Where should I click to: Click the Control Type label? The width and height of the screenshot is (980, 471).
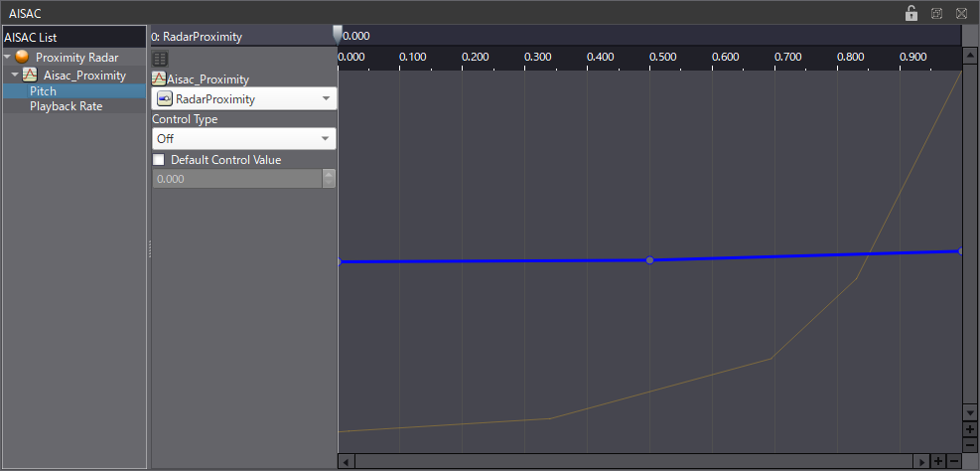pos(185,119)
